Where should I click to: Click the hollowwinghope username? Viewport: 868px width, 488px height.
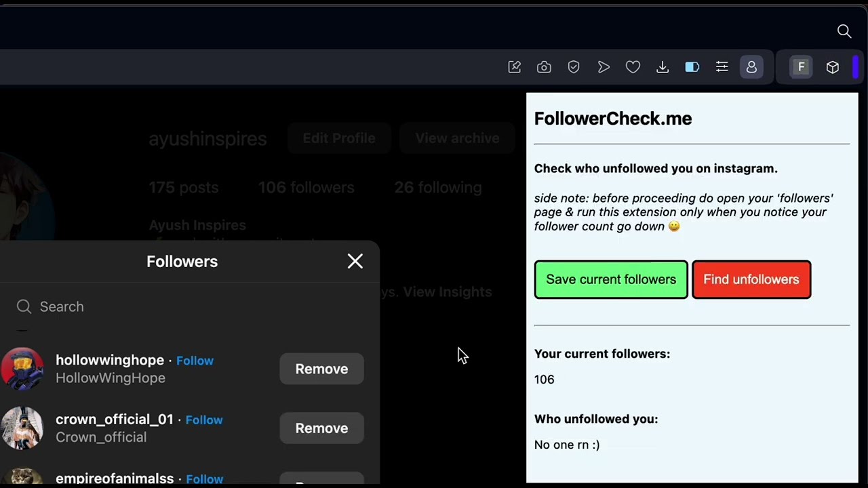(110, 360)
